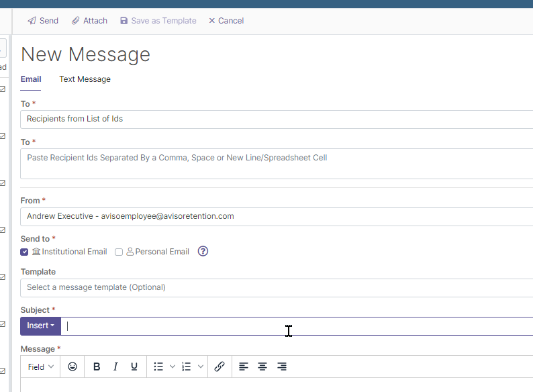The height and width of the screenshot is (392, 533).
Task: Toggle underline formatting
Action: pos(134,366)
